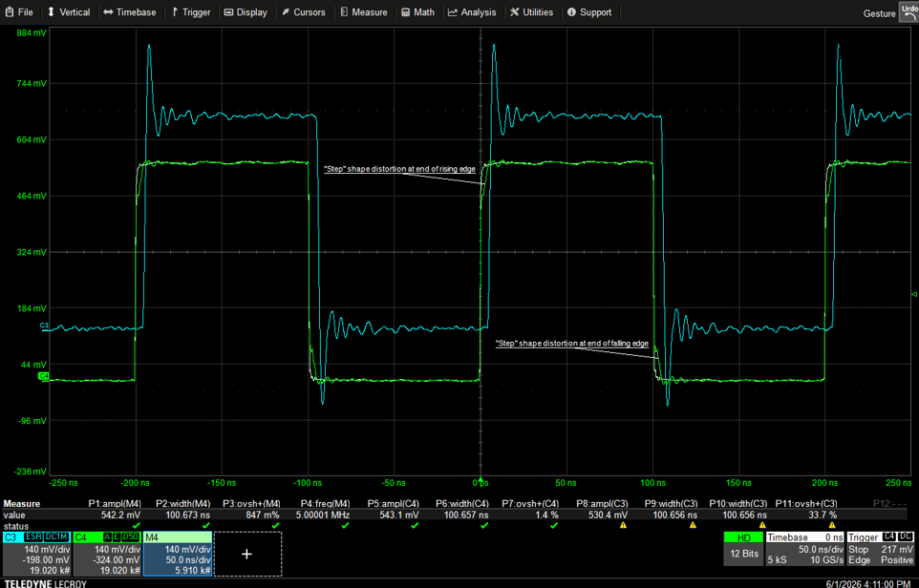Viewport: 919px width, 588px height.
Task: Open the M4 memory trace descriptor box
Action: 178,554
